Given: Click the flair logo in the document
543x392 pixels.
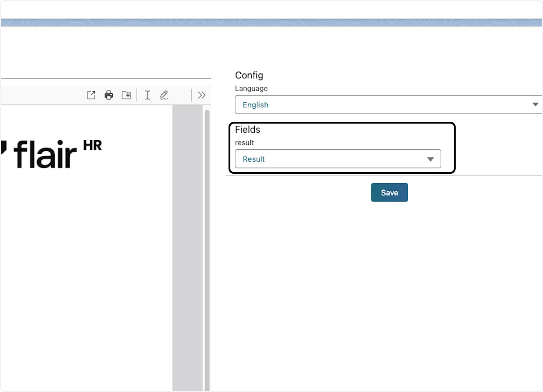Looking at the screenshot, I should (45, 155).
